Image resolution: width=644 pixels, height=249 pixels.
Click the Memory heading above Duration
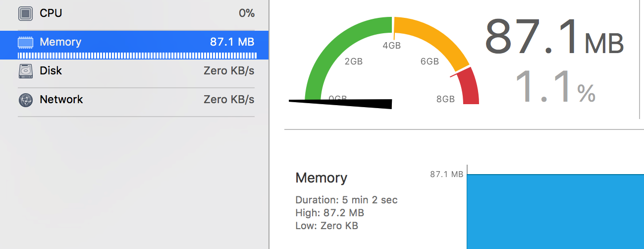(322, 178)
